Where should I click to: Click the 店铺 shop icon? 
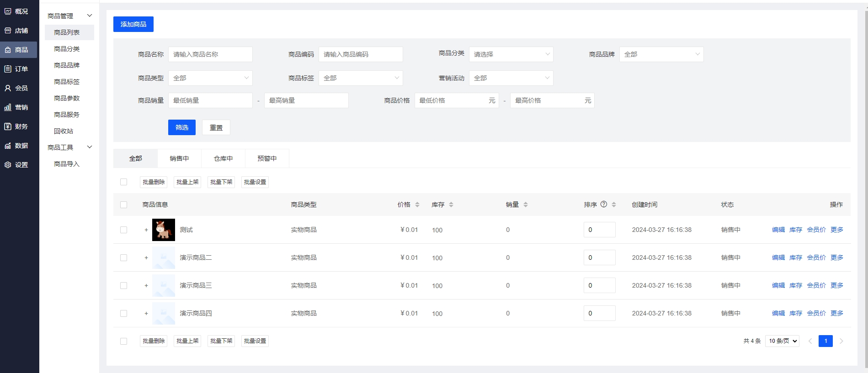[8, 31]
